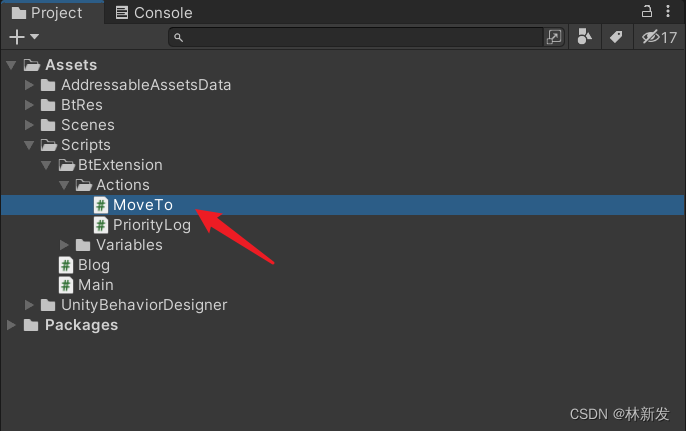Select the Project tab
The height and width of the screenshot is (431, 686).
[47, 13]
